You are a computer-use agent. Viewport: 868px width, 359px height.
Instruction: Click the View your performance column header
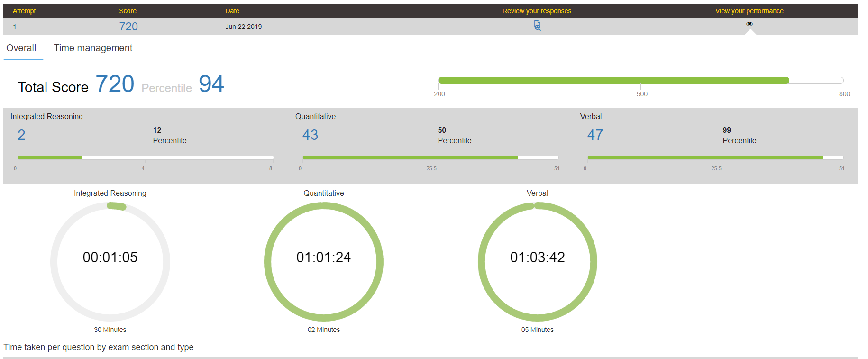click(749, 11)
